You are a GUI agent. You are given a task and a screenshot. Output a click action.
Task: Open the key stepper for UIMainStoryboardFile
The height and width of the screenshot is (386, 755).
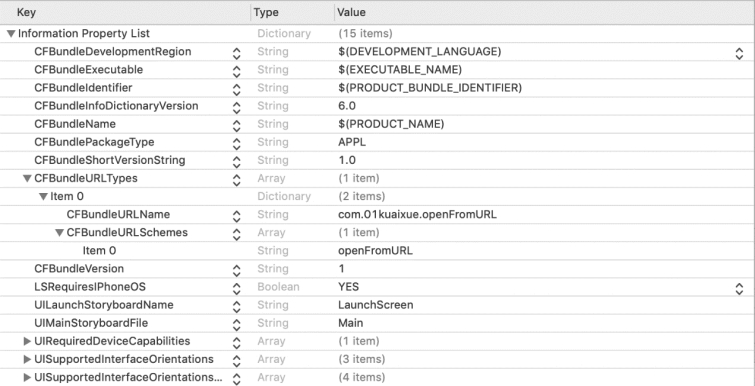[x=236, y=324]
